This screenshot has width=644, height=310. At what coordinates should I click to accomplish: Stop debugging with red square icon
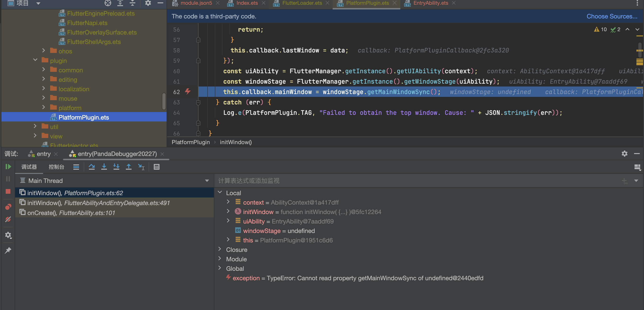[8, 191]
